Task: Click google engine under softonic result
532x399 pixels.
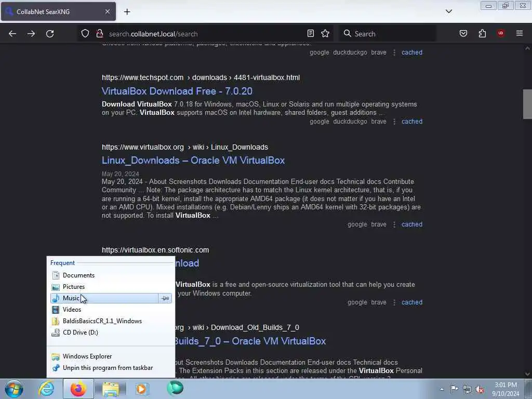Action: coord(357,302)
